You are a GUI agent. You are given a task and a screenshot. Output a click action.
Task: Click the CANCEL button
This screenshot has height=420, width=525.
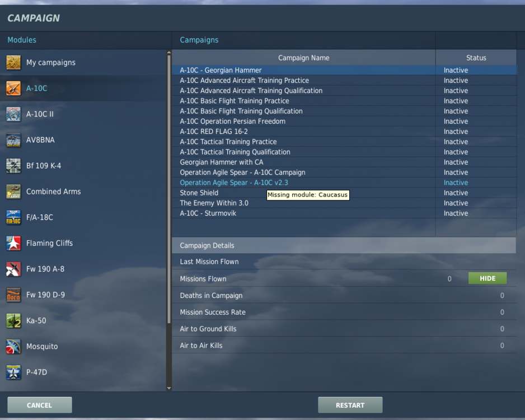(x=40, y=405)
